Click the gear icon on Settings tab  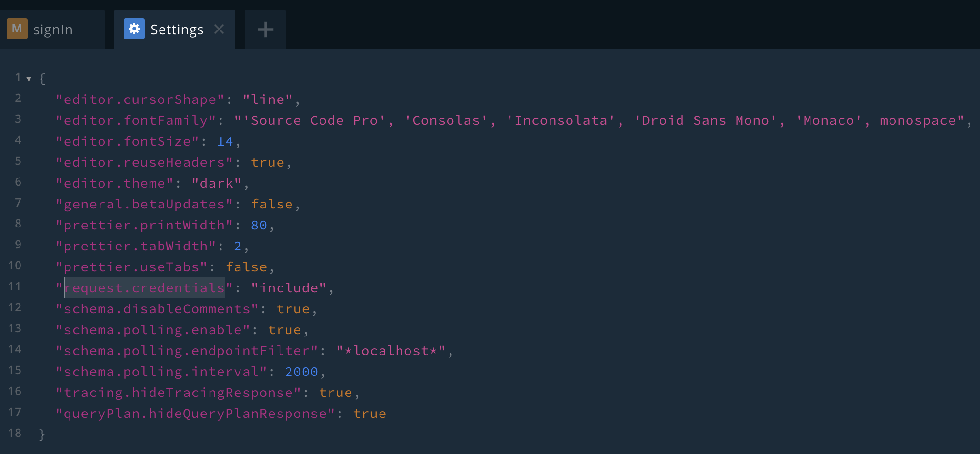click(134, 29)
